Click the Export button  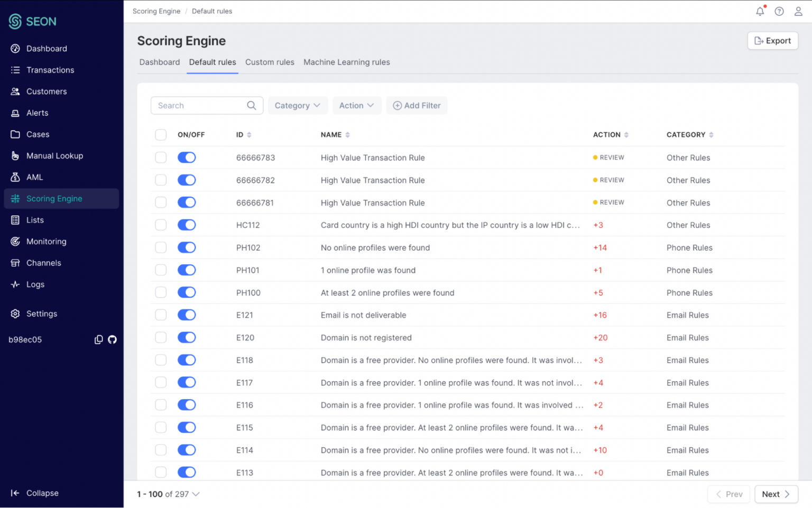pos(772,40)
